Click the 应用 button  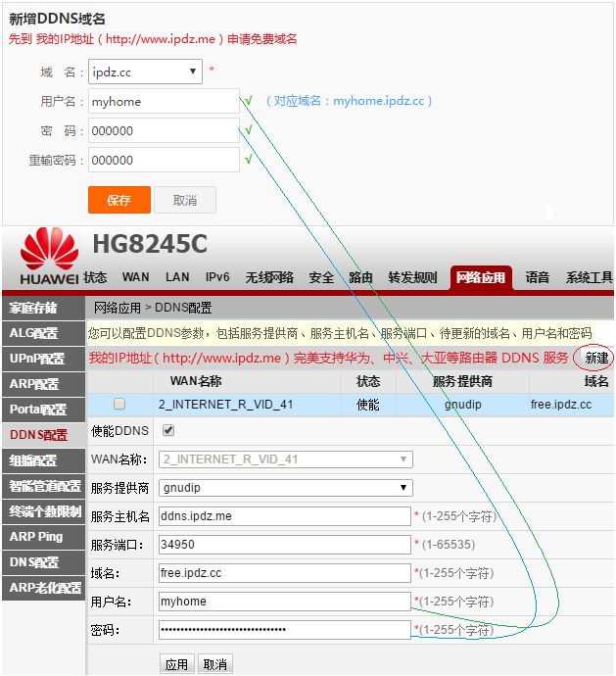tap(176, 664)
